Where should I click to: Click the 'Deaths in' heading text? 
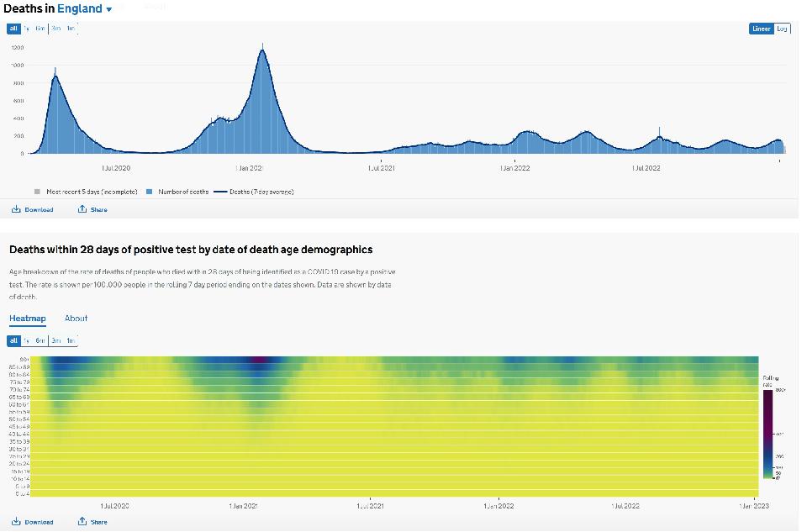(29, 8)
